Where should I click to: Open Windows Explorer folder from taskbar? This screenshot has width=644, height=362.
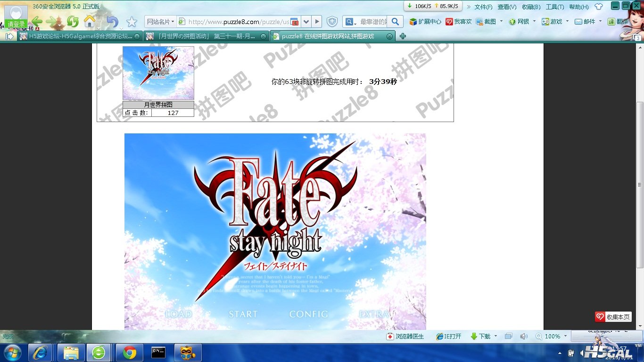[71, 353]
